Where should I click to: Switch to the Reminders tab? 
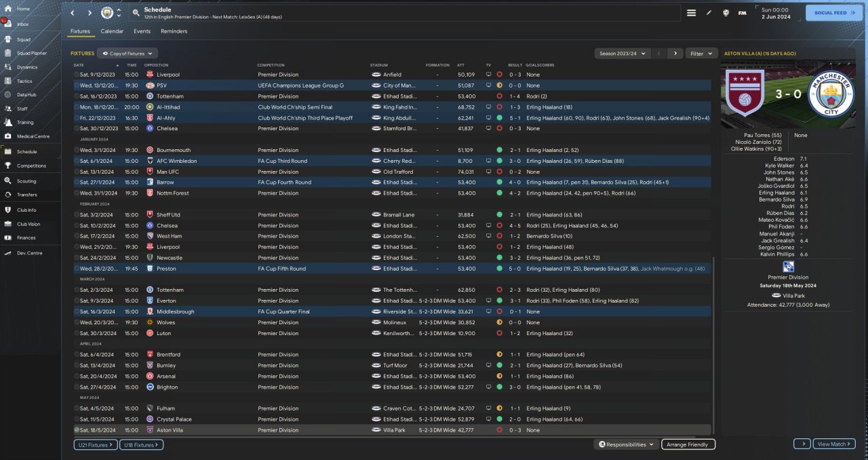tap(174, 31)
